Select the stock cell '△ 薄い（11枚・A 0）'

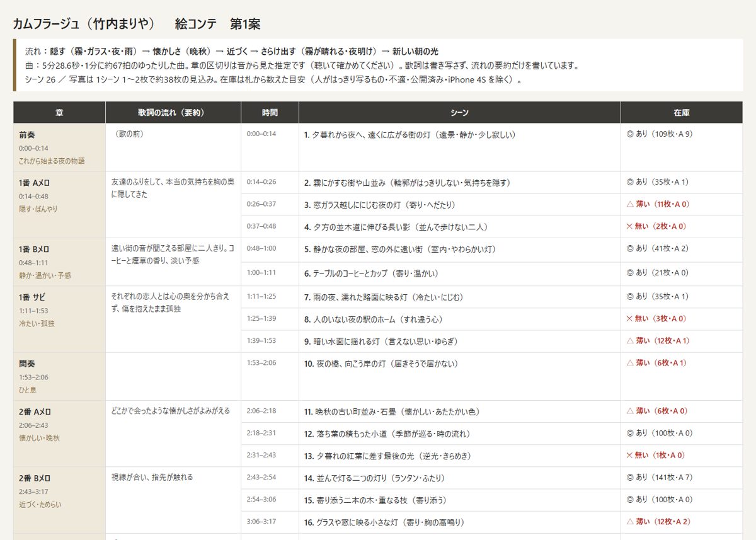tap(682, 205)
